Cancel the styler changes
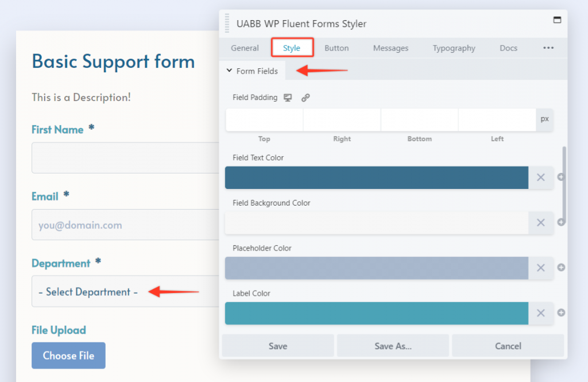The width and height of the screenshot is (588, 382). point(508,346)
